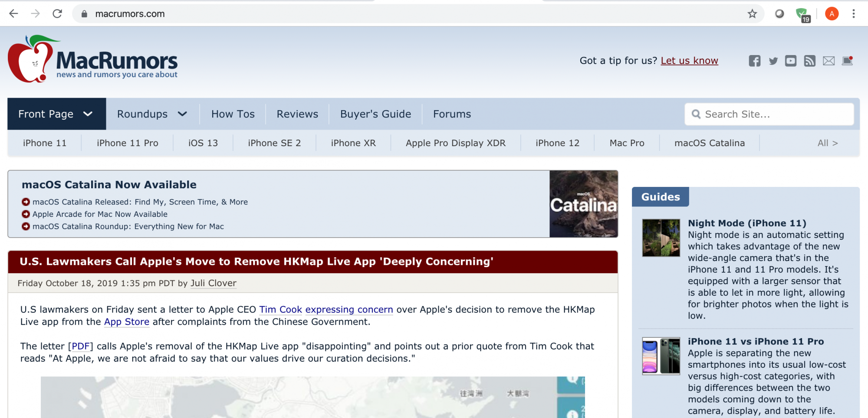
Task: Open Chrome three-dot menu
Action: [853, 14]
